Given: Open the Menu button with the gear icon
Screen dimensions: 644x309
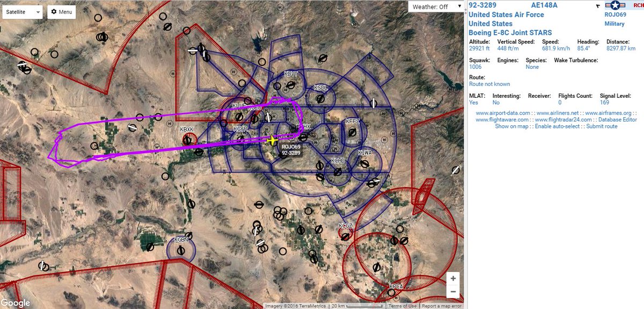Looking at the screenshot, I should pos(62,12).
